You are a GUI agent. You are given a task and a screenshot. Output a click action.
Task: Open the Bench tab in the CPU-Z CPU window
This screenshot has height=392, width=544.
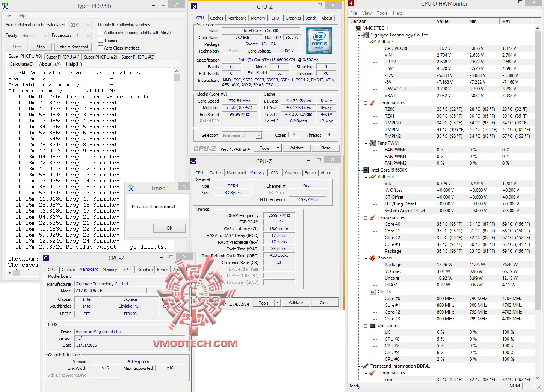click(x=311, y=18)
